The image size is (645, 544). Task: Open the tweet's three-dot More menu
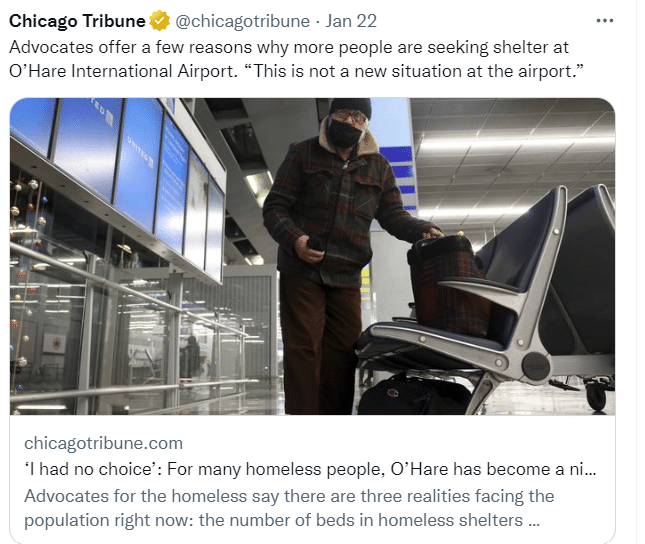coord(605,21)
